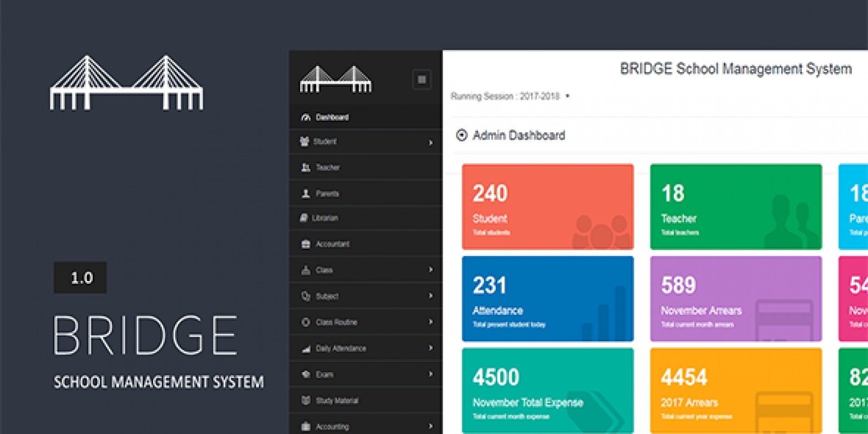Open the green 18 Teacher card

pos(736,207)
